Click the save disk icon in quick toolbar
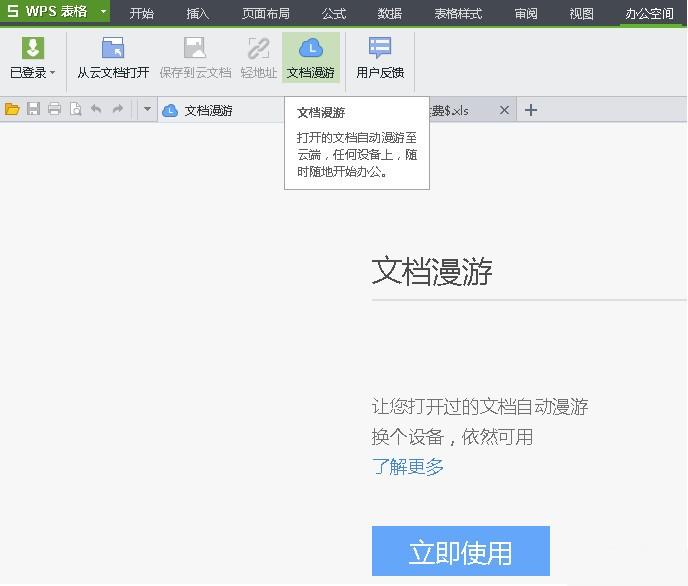 [33, 110]
